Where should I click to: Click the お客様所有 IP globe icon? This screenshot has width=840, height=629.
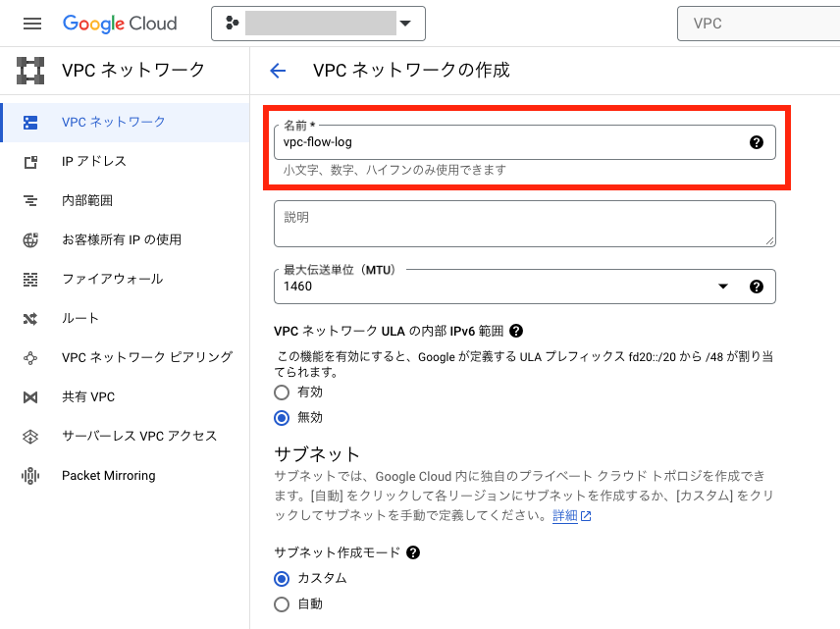pos(30,240)
